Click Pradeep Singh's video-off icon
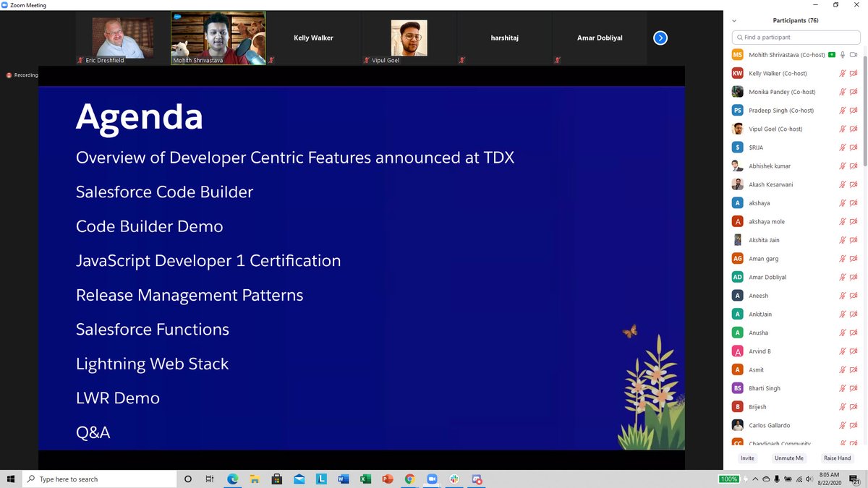Screen dimensions: 868x488 tap(854, 111)
